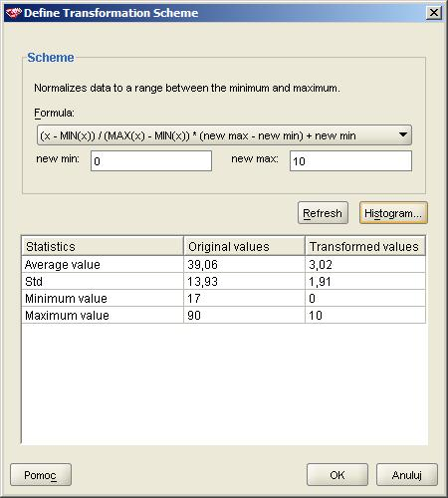Screen dimensions: 448x498
Task: Click the red application icon in title bar
Action: (13, 13)
